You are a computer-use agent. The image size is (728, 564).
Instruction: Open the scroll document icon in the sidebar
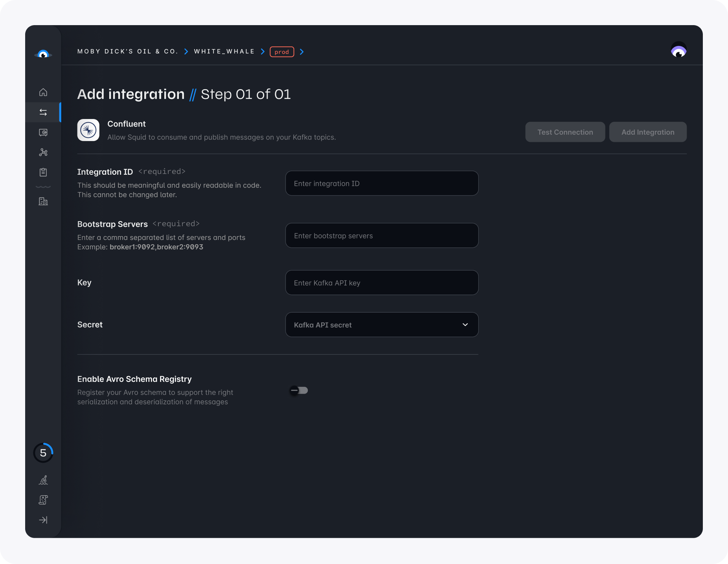click(x=43, y=500)
